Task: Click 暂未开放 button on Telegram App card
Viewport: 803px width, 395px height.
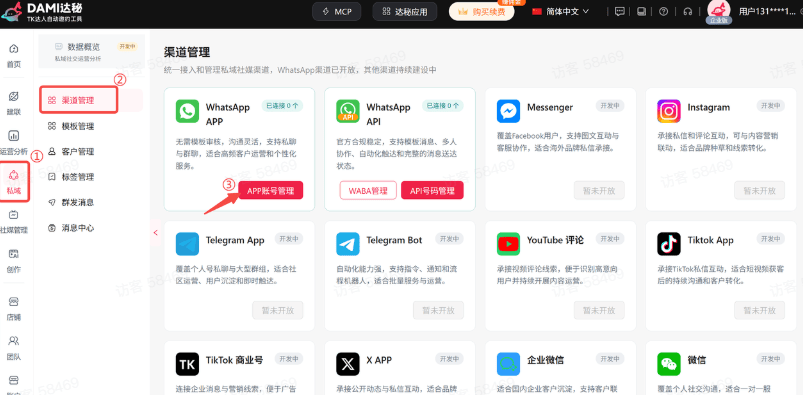Action: click(278, 310)
